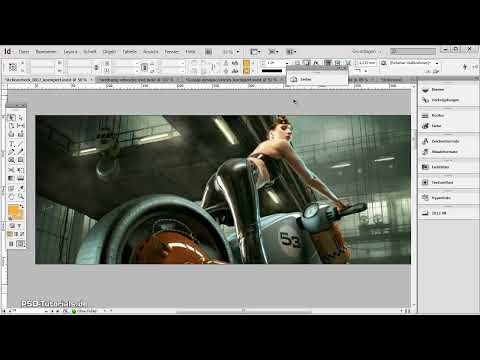Select the Rectangle tool

(x=21, y=160)
